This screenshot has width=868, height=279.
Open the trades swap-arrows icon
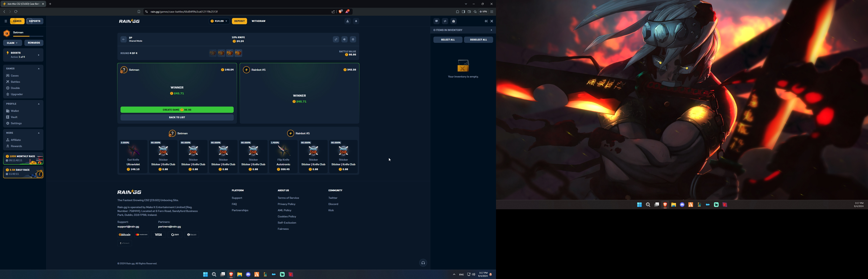[445, 21]
